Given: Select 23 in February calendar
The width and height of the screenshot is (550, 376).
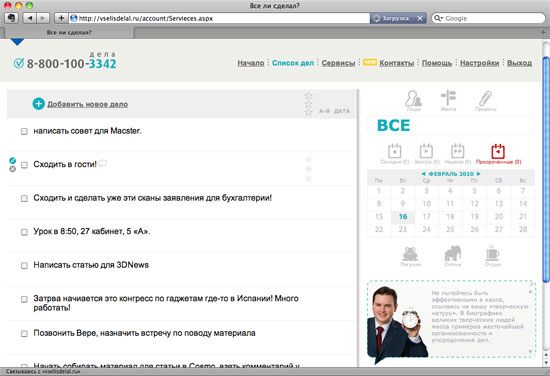Looking at the screenshot, I should pos(403,229).
